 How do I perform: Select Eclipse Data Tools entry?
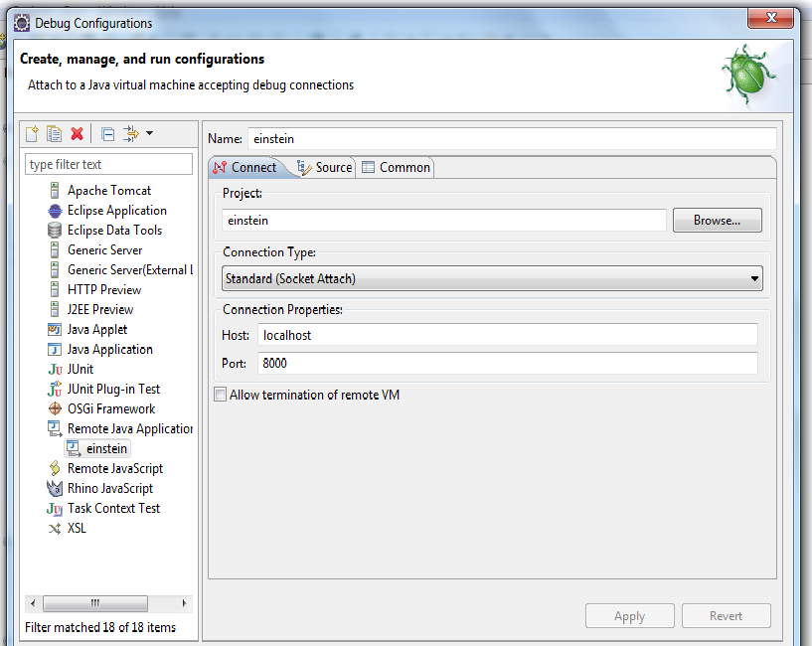(x=114, y=230)
